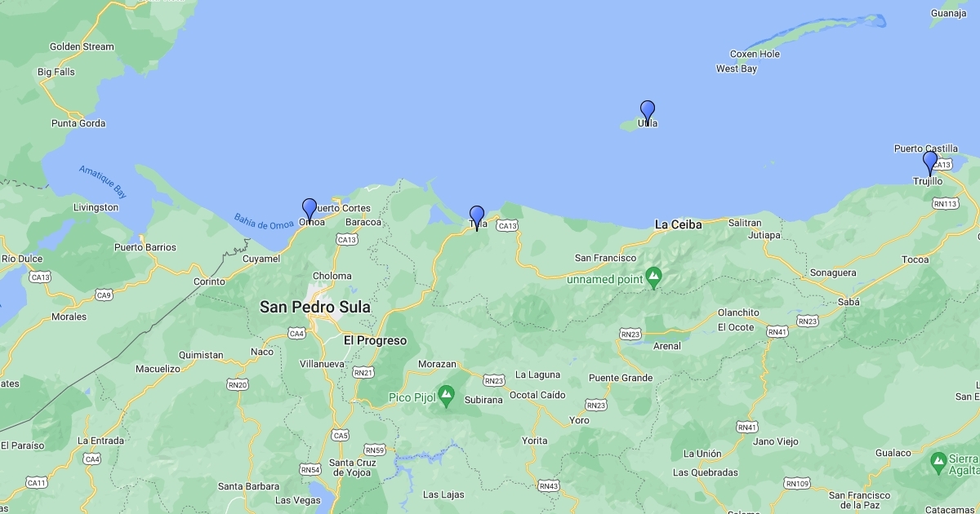Screen dimensions: 980x514
Task: Select the San Pedro Sula city label
Action: point(314,308)
